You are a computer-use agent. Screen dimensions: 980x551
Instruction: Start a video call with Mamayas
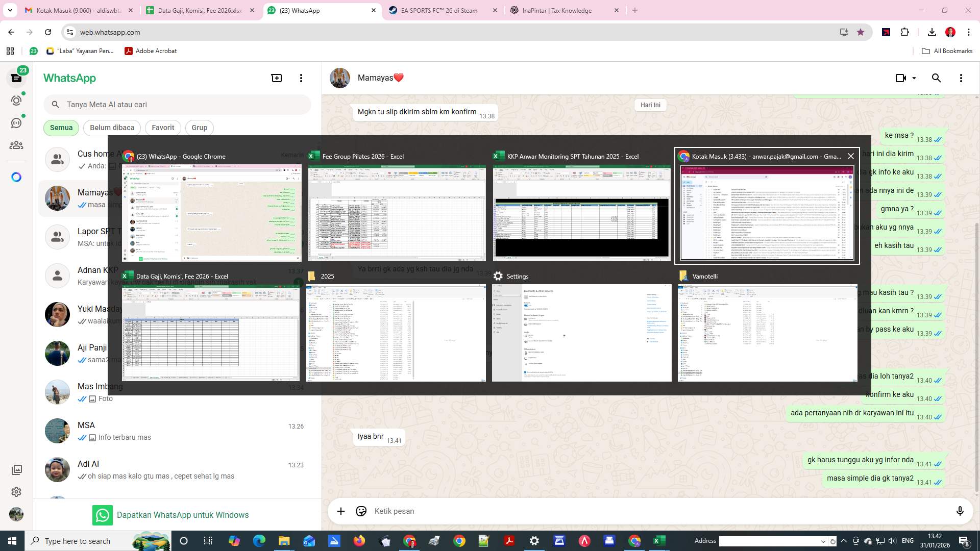click(x=900, y=78)
